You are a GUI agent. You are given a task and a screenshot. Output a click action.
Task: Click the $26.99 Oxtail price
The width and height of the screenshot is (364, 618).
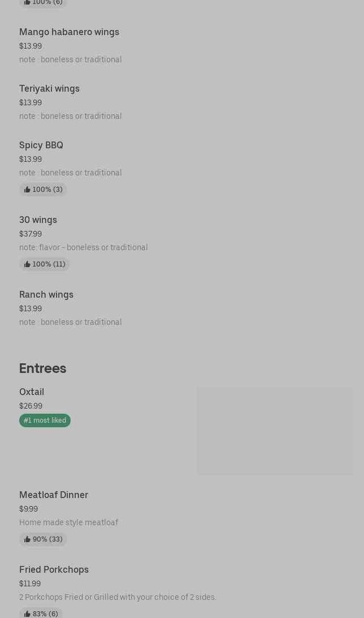pyautogui.click(x=31, y=406)
